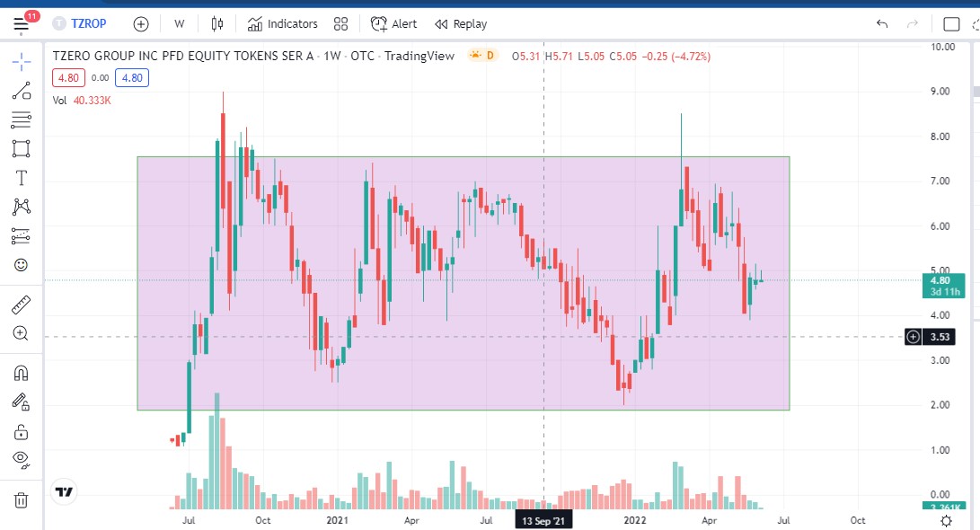
Task: Click the plus button beside 3.53 price label
Action: (914, 337)
